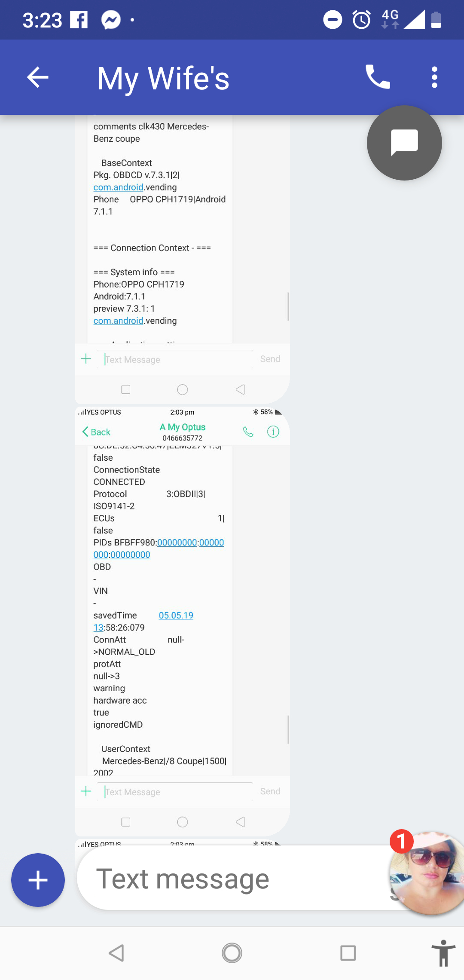Tap the accessibility shortcut icon
Viewport: 464px width, 980px height.
coord(443,953)
